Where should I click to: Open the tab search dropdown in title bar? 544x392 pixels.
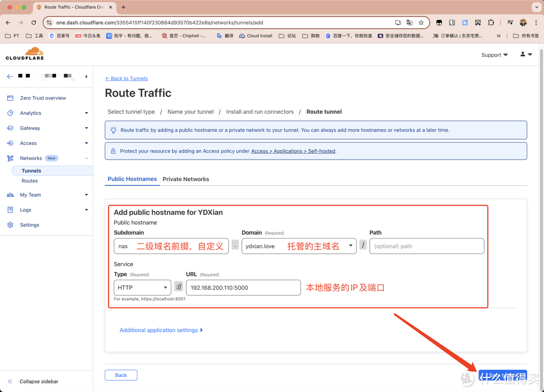536,7
